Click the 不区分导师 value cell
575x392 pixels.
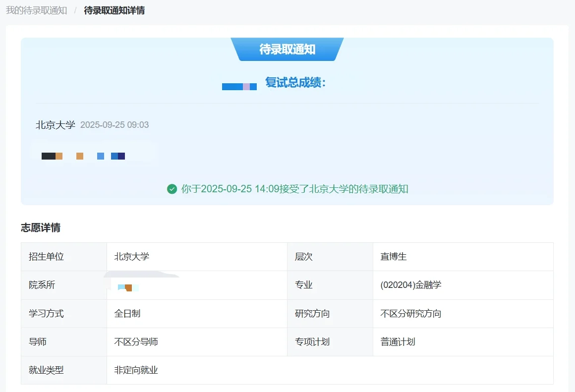197,342
